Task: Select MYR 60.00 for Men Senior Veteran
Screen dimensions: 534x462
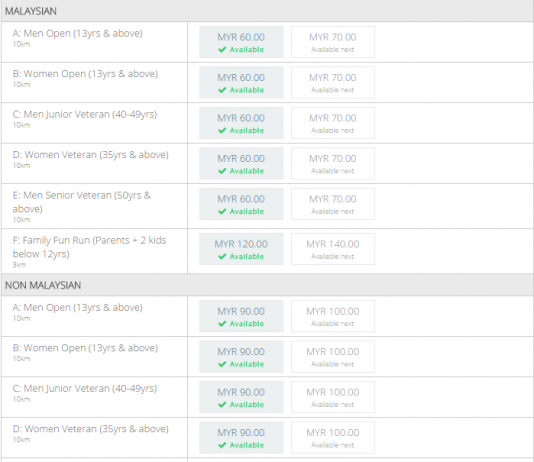Action: coord(241,204)
